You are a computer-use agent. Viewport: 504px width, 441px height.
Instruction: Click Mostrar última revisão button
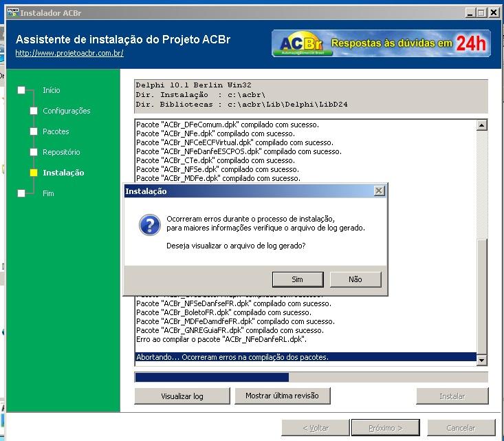pyautogui.click(x=282, y=396)
